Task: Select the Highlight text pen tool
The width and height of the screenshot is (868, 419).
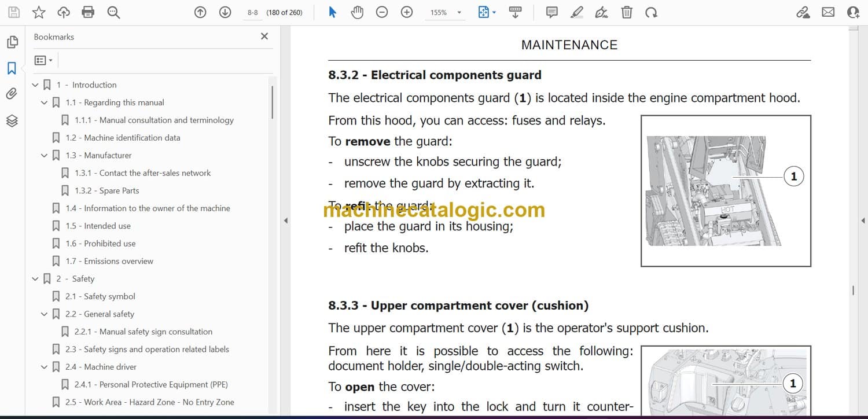Action: point(576,12)
